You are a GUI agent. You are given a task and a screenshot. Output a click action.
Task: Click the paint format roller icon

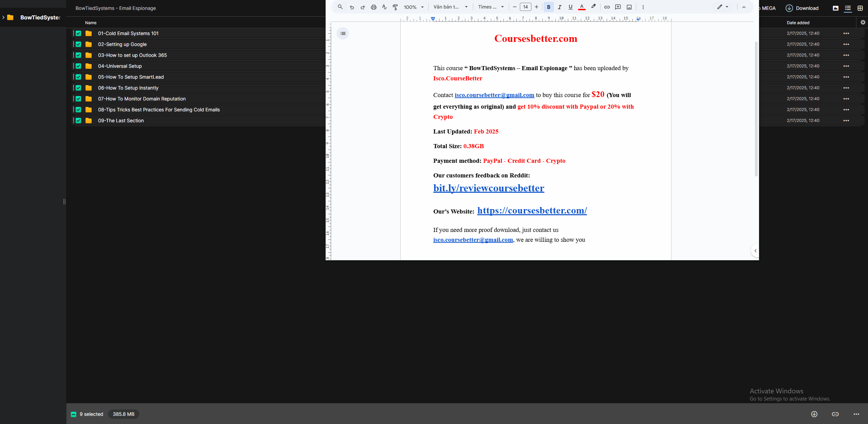click(395, 7)
